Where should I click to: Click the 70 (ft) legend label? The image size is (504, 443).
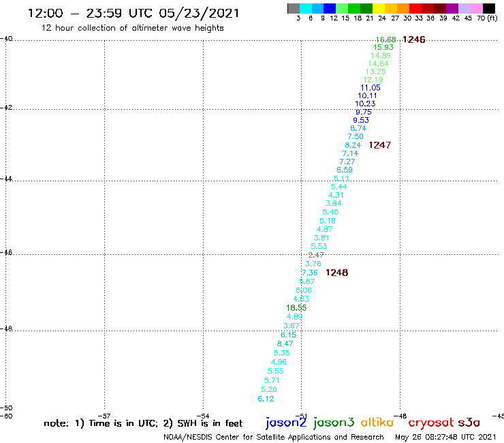(x=488, y=18)
